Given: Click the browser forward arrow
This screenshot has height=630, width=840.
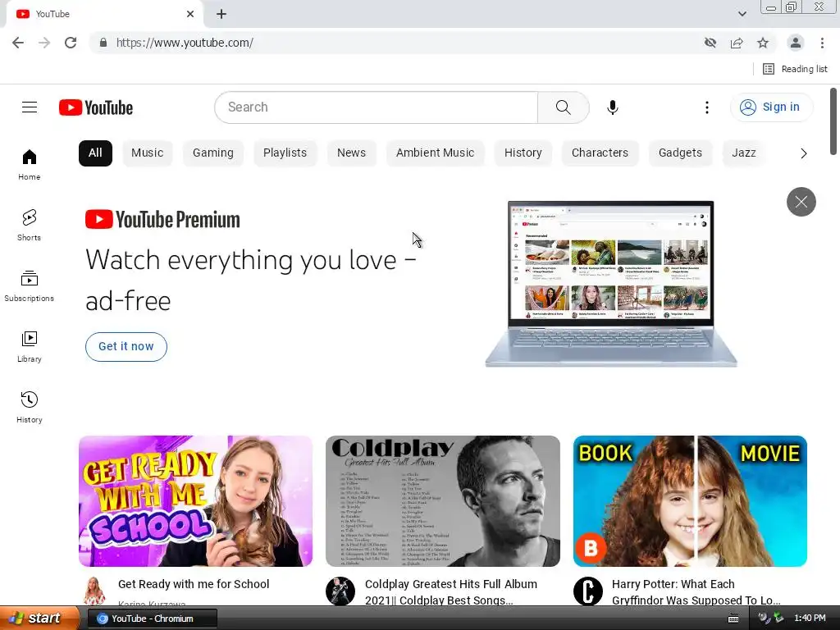Looking at the screenshot, I should pos(44,43).
